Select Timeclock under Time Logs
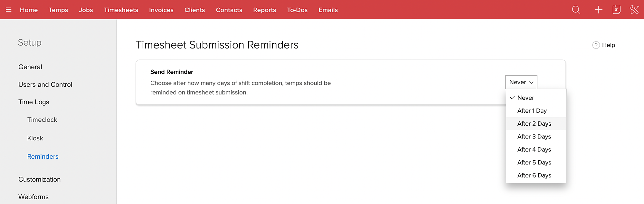Viewport: 644px width, 204px height. [42, 120]
